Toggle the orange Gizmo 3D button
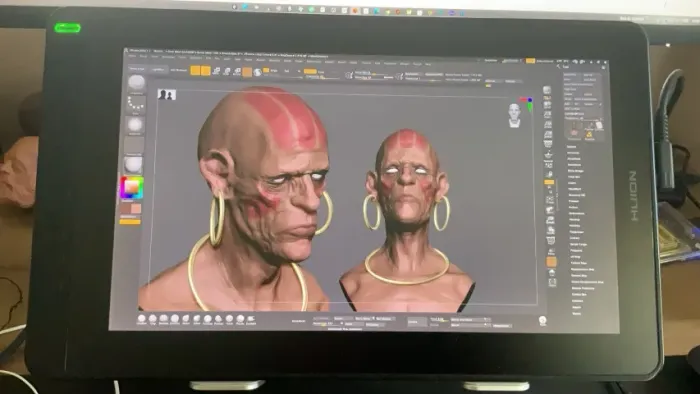 (247, 72)
